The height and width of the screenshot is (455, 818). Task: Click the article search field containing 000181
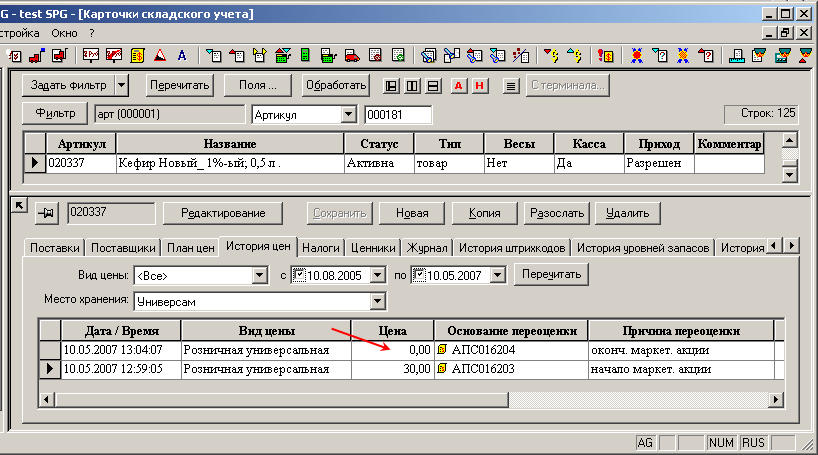pyautogui.click(x=398, y=114)
